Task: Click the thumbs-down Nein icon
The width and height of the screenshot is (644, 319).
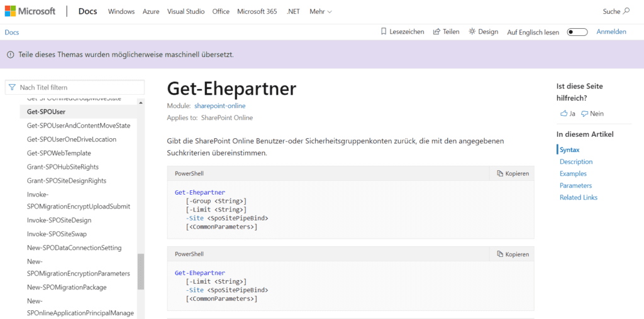Action: point(584,114)
